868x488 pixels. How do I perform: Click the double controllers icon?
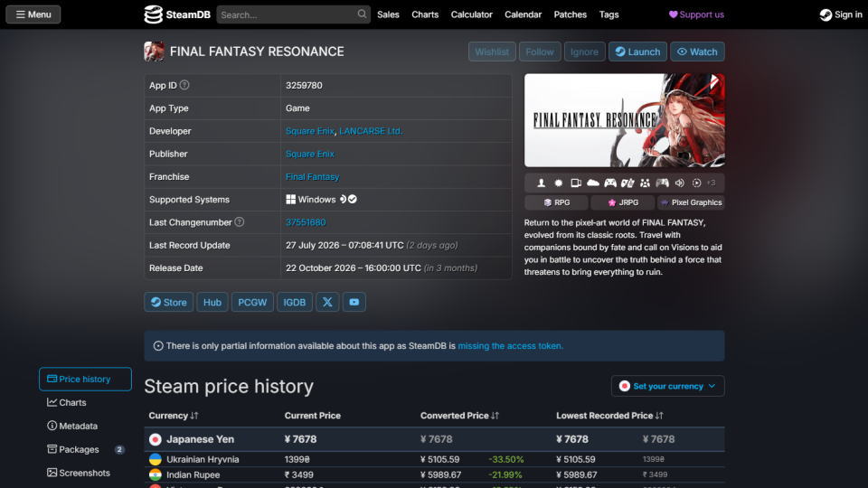(x=627, y=183)
